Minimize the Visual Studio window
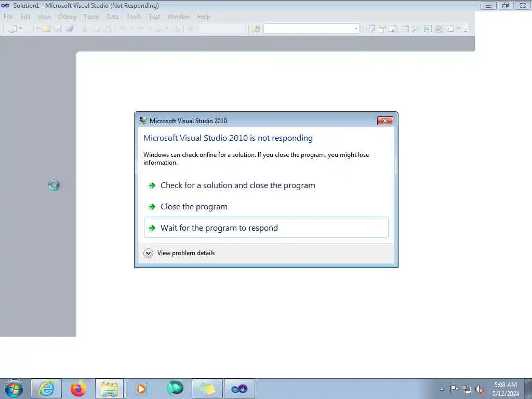 488,5
